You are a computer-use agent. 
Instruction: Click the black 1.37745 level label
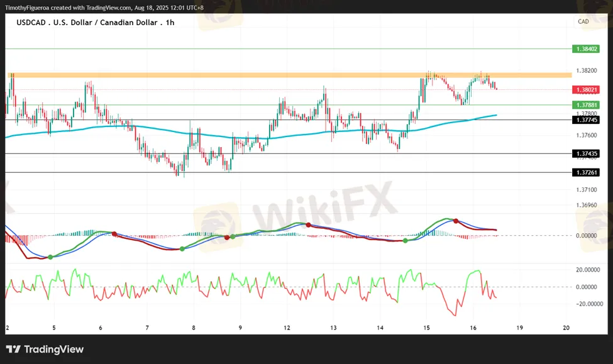pos(585,119)
